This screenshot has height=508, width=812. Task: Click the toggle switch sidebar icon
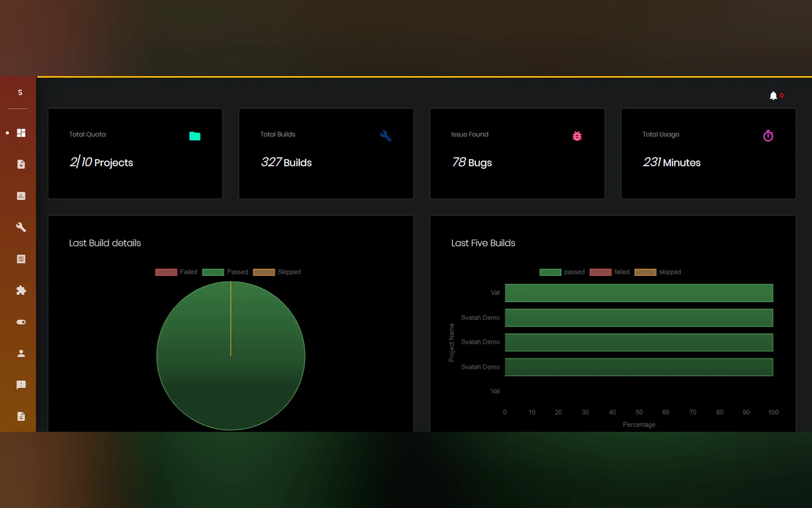click(21, 322)
